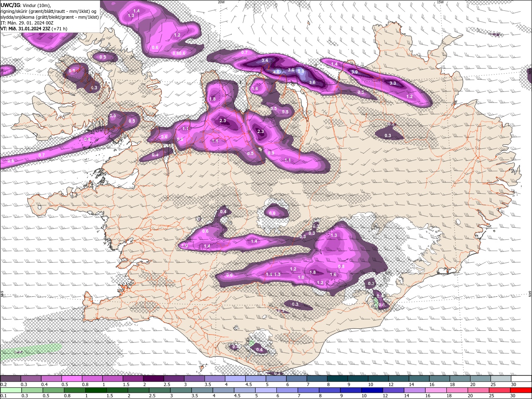Viewport: 532px width, 399px height.
Task: Click the 0.2 label on the snow legend
Action: tap(3, 384)
